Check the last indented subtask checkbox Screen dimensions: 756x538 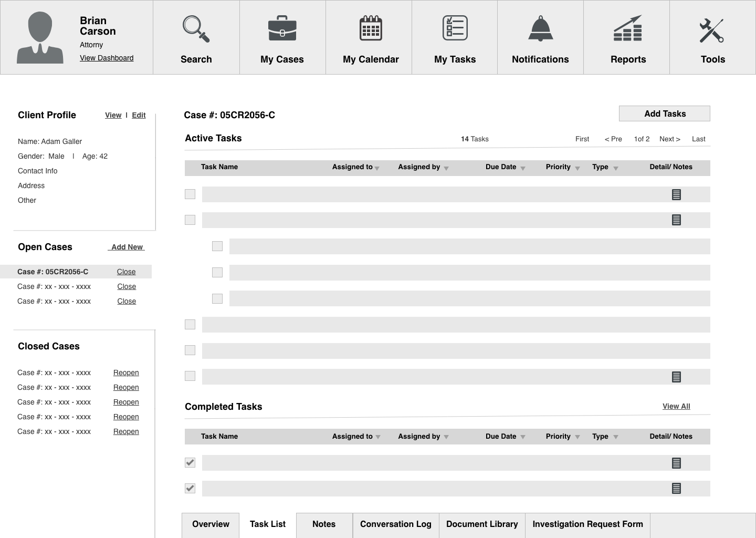coord(217,298)
